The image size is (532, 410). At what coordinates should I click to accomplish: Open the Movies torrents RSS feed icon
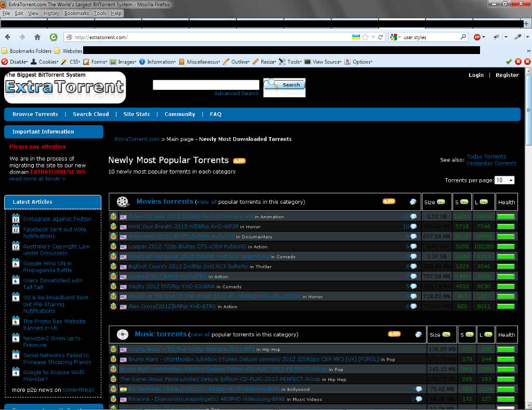point(389,201)
